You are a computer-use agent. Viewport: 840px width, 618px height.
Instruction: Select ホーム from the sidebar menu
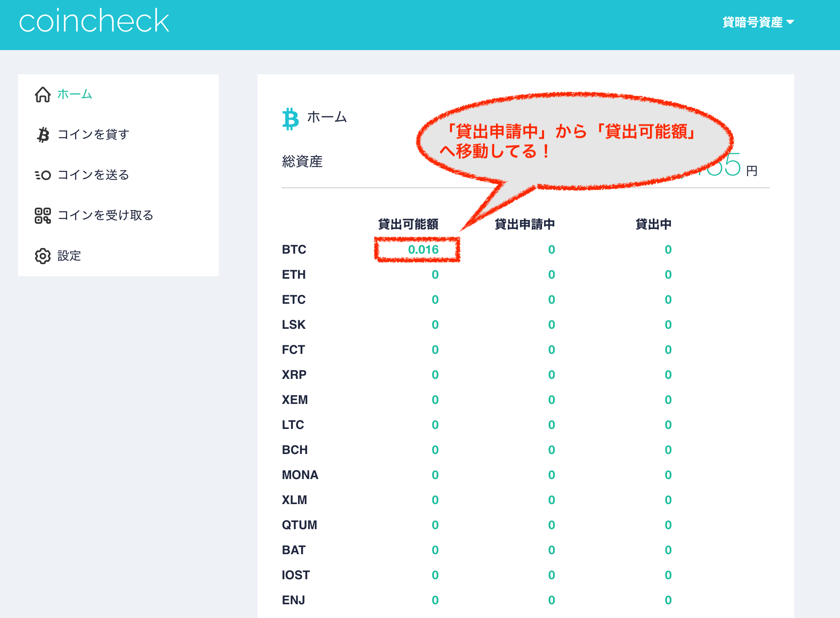point(74,95)
